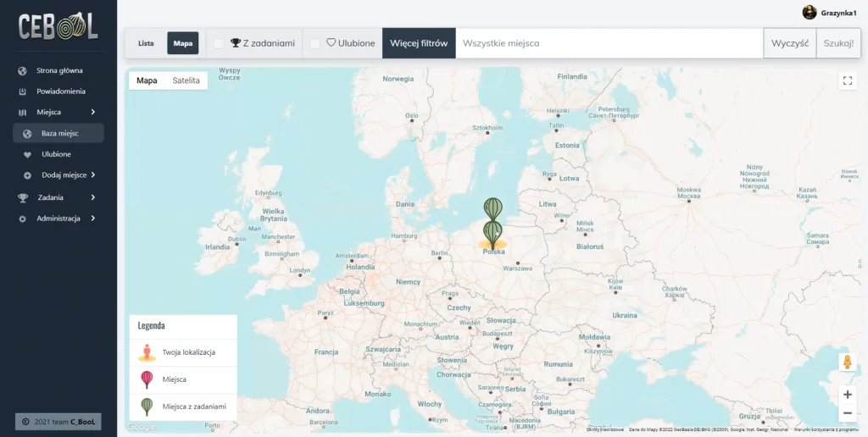Focus the Wszystkie miejsca search field
This screenshot has width=868, height=437.
point(609,43)
